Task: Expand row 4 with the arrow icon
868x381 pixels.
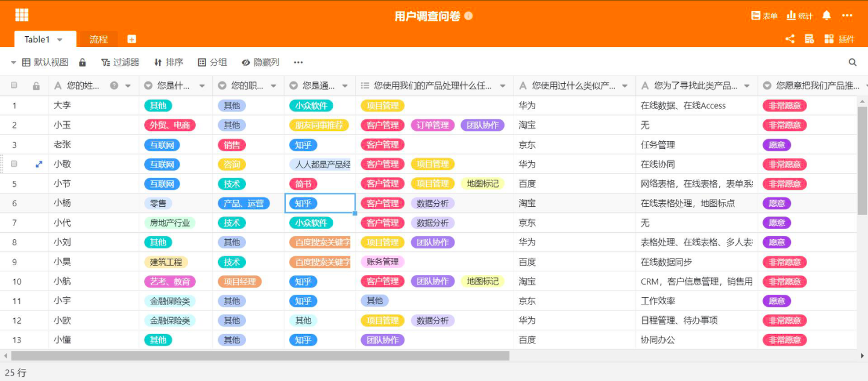Action: click(x=39, y=164)
